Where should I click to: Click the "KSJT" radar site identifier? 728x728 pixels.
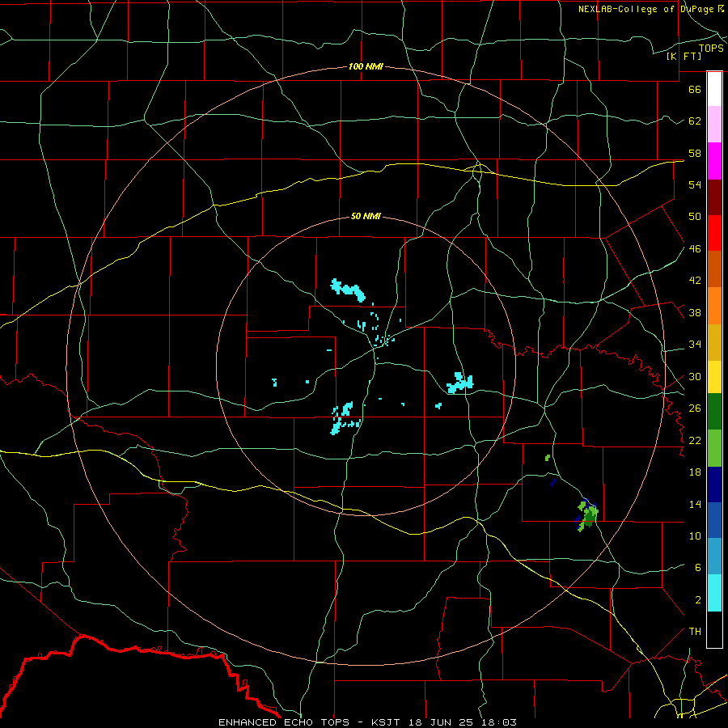(387, 722)
